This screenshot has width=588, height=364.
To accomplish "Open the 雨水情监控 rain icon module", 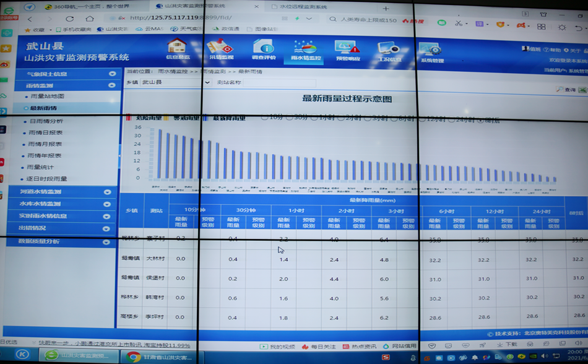I will pos(306,51).
